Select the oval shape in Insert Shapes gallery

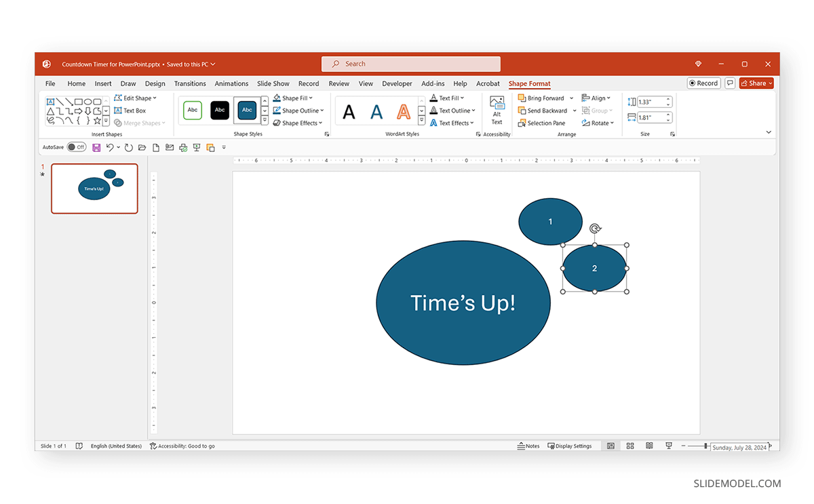click(89, 102)
